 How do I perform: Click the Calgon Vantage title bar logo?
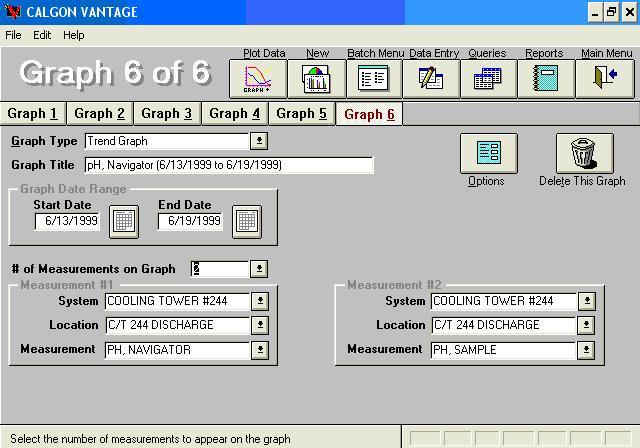(x=12, y=11)
